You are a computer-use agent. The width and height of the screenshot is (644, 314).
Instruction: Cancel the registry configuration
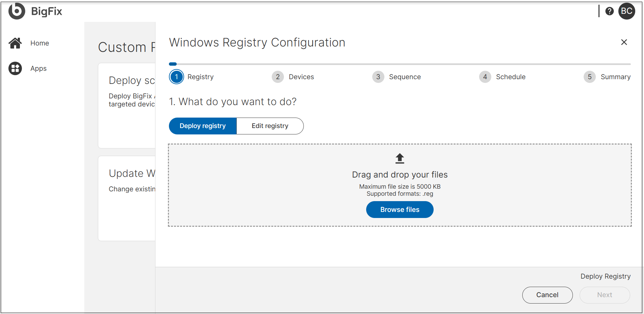(x=547, y=295)
